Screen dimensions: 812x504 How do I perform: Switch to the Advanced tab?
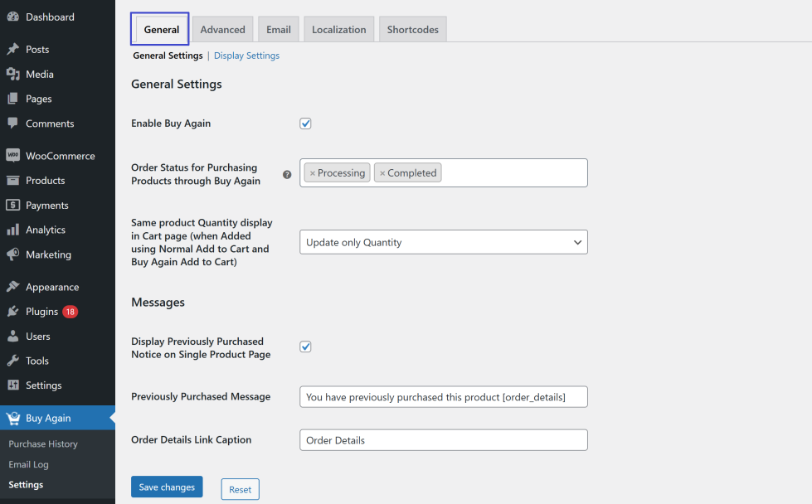[x=222, y=30]
